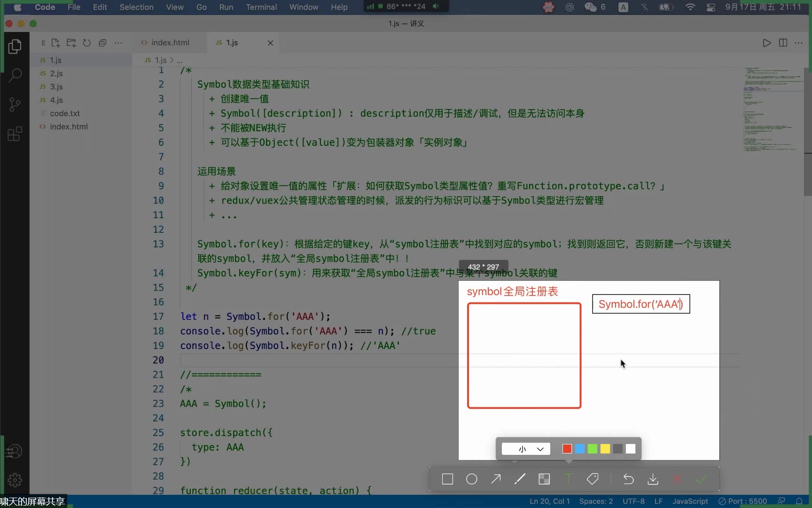Viewport: 812px width, 508px height.
Task: Run the code with play icon
Action: pyautogui.click(x=767, y=43)
